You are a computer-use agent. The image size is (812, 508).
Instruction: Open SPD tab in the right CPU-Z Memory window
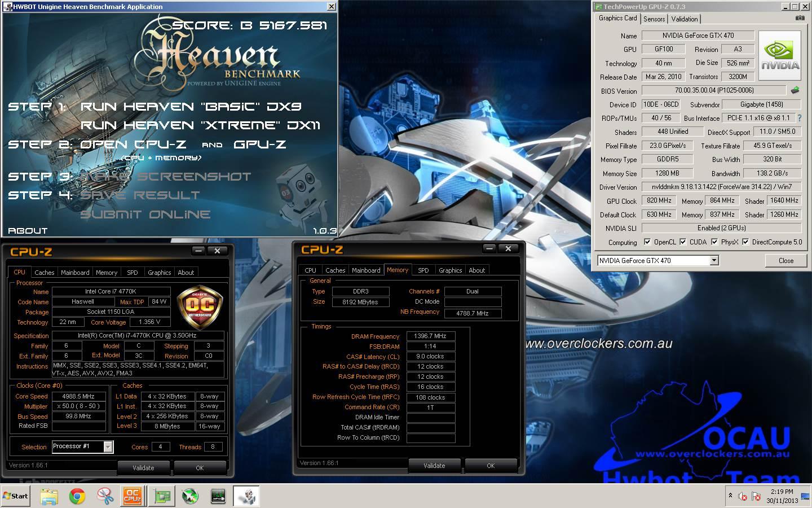tap(423, 270)
